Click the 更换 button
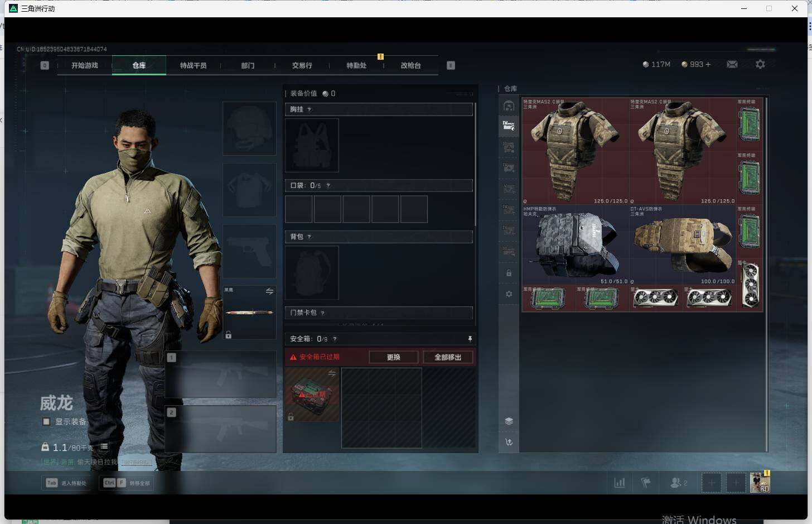Screen dimensions: 812x524 pos(393,357)
